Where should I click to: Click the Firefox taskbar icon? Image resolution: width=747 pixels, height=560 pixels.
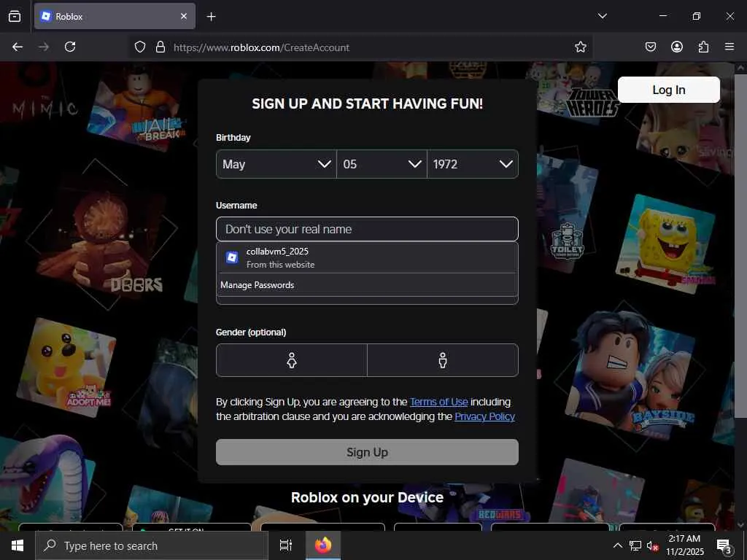[323, 545]
